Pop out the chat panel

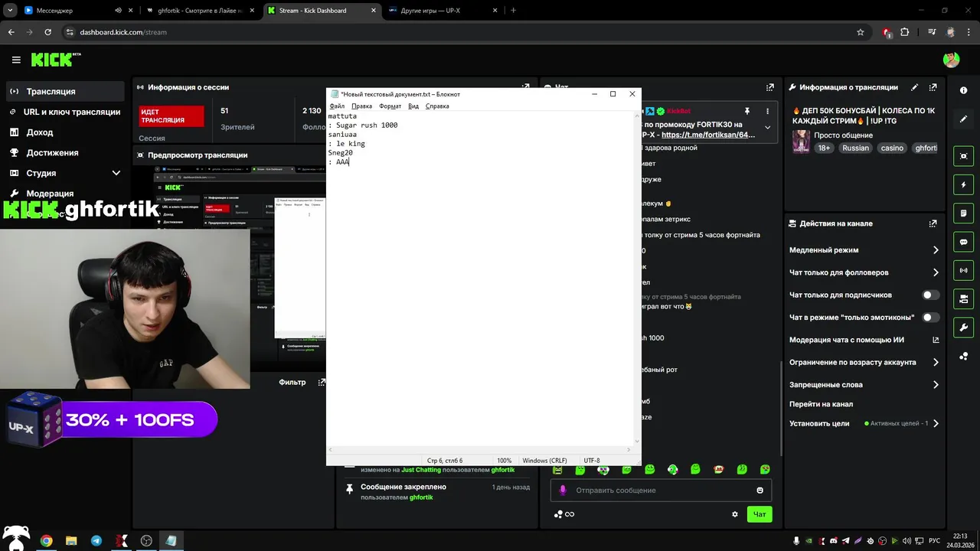(769, 87)
